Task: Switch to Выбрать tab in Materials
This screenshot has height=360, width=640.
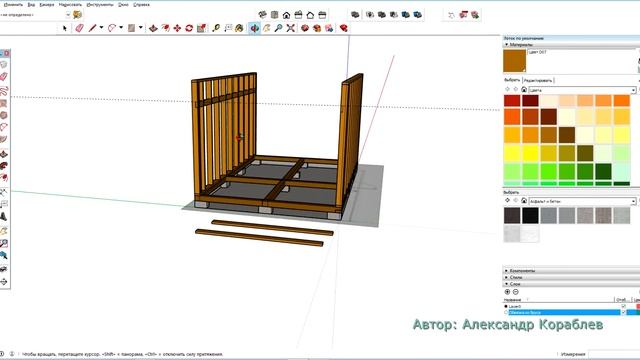Action: point(512,80)
